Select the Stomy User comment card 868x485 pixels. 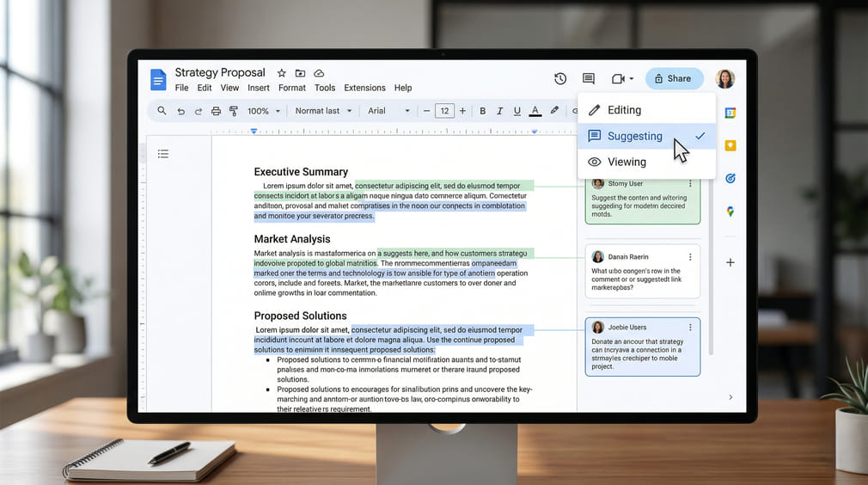click(x=643, y=201)
